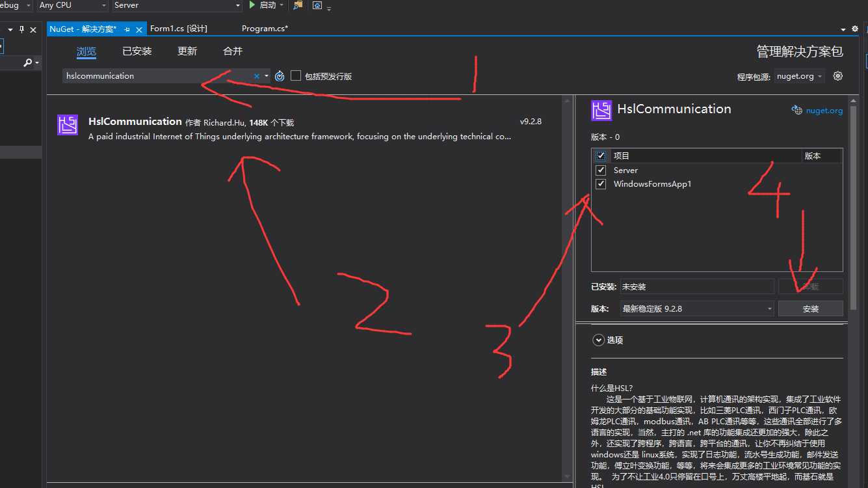Open the version 9.2.8 dropdown
This screenshot has width=868, height=488.
click(696, 308)
